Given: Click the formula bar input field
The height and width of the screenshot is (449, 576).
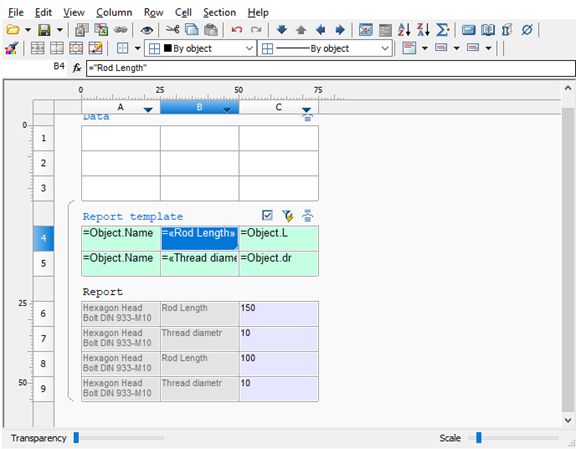Looking at the screenshot, I should coord(330,68).
